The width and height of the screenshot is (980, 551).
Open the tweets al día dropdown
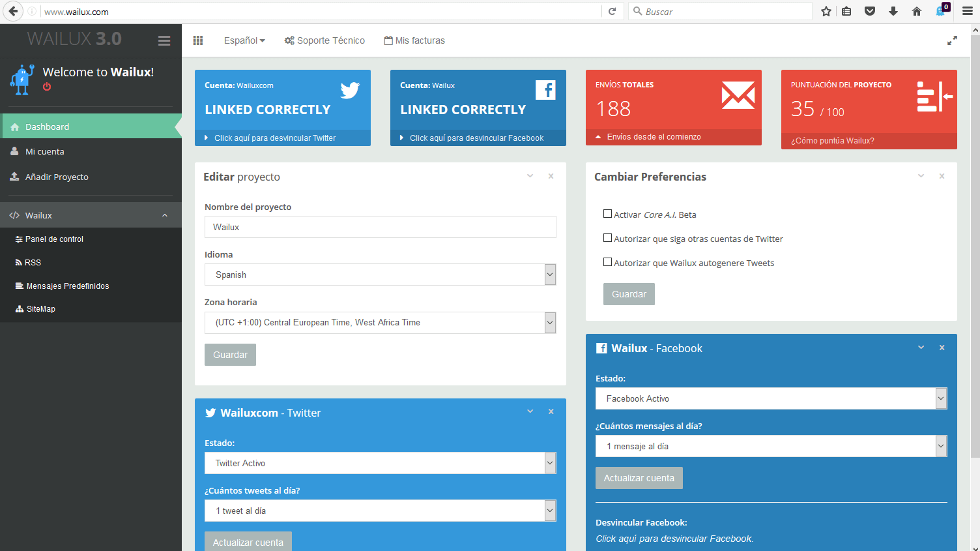381,511
